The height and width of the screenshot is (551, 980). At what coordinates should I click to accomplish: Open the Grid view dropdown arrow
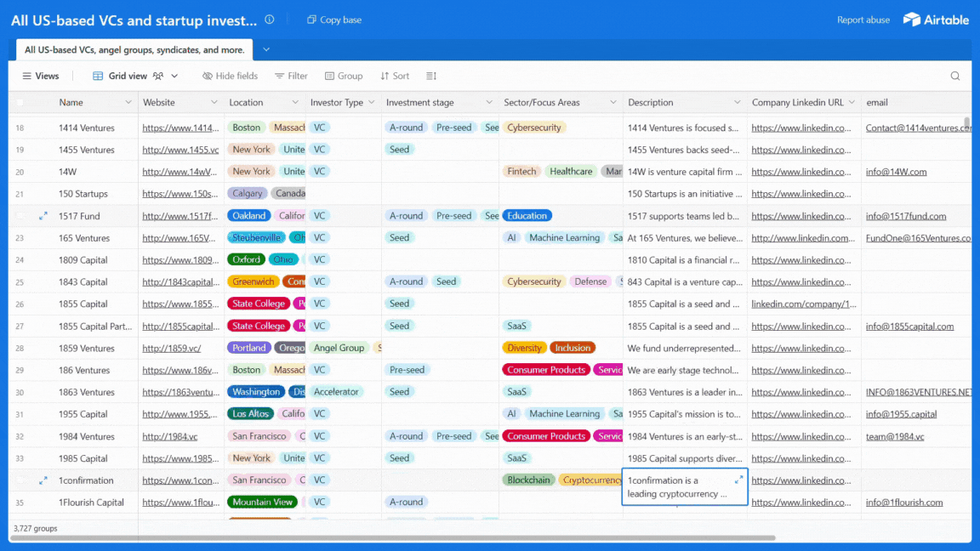174,76
